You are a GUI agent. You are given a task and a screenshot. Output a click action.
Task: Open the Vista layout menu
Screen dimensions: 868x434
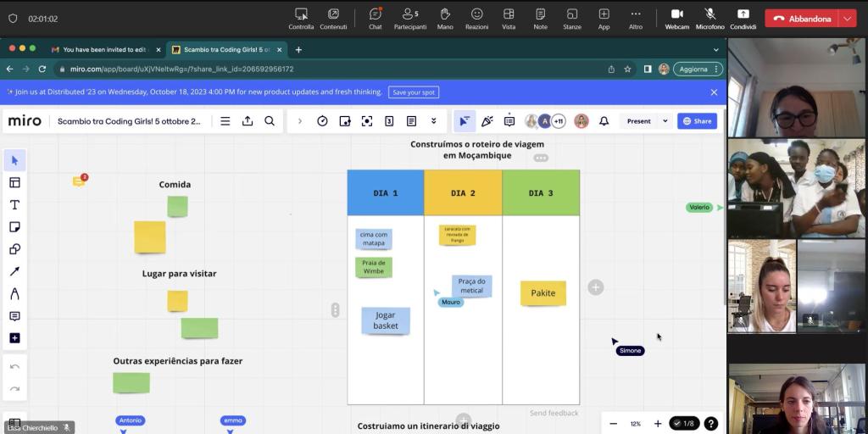click(x=509, y=19)
